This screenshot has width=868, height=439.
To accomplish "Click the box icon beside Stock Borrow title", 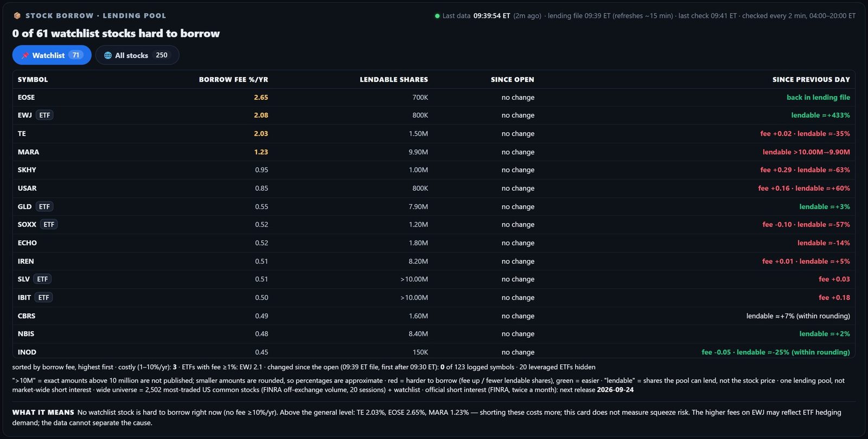I will pyautogui.click(x=17, y=16).
